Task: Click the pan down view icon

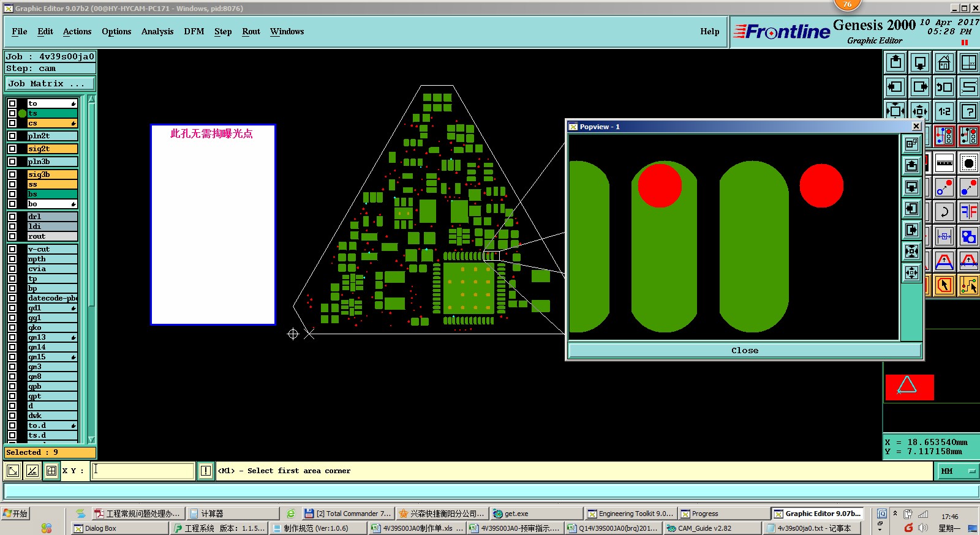Action: (920, 62)
